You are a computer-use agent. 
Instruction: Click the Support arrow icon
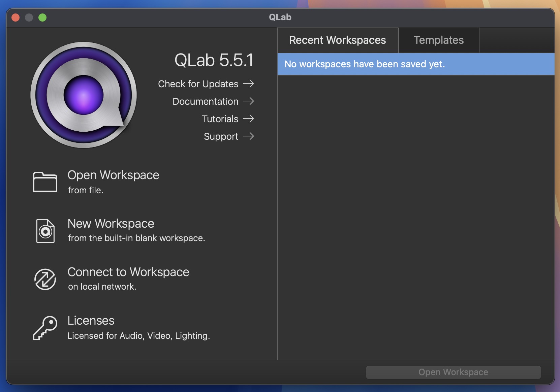click(x=249, y=136)
